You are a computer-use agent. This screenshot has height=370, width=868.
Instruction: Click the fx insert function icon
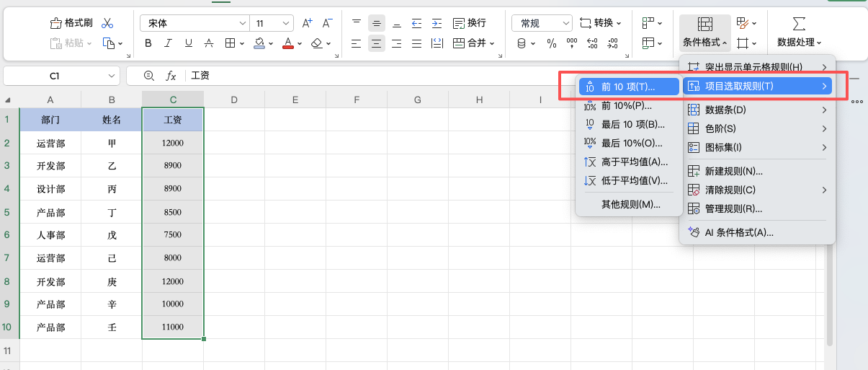tap(171, 75)
